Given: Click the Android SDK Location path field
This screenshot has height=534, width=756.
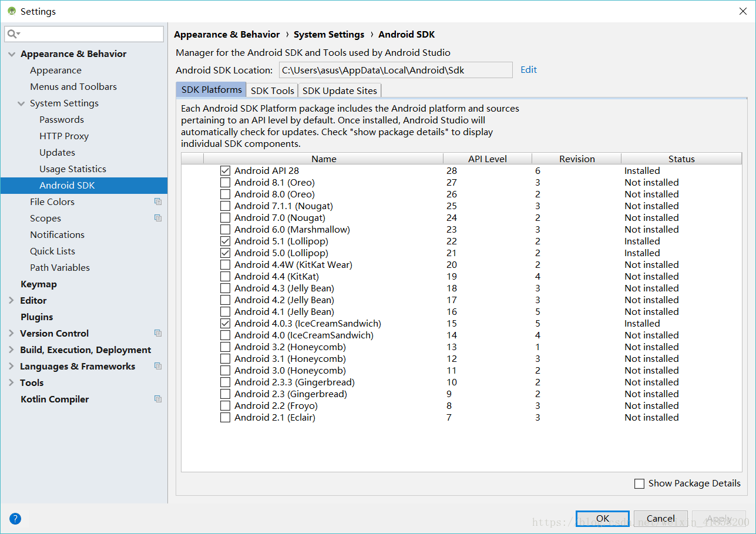Looking at the screenshot, I should 395,70.
